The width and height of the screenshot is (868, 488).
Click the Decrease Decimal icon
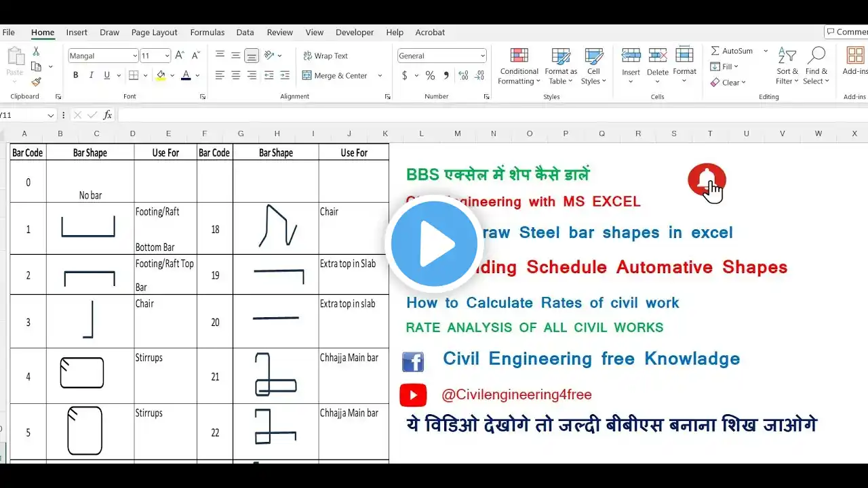pyautogui.click(x=479, y=75)
